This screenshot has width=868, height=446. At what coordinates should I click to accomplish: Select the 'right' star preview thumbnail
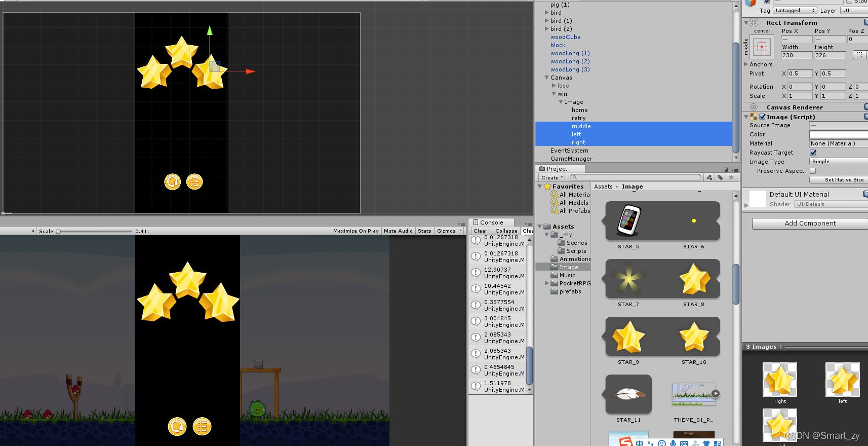pyautogui.click(x=780, y=380)
